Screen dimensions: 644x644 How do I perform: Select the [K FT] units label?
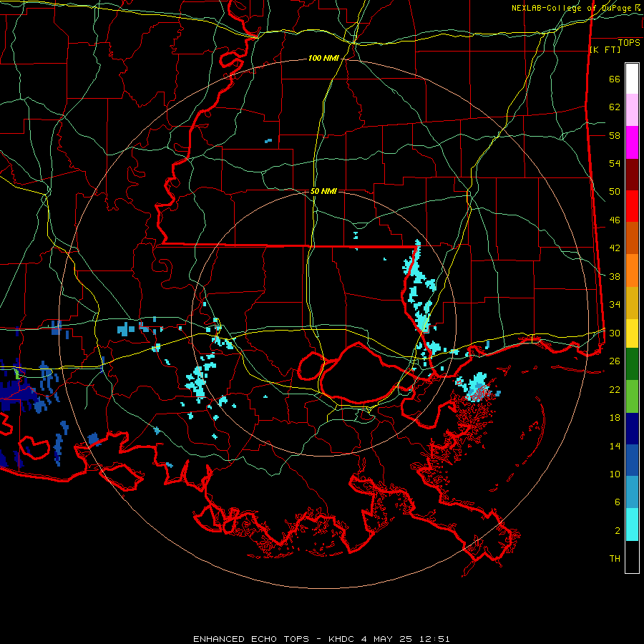[x=605, y=49]
